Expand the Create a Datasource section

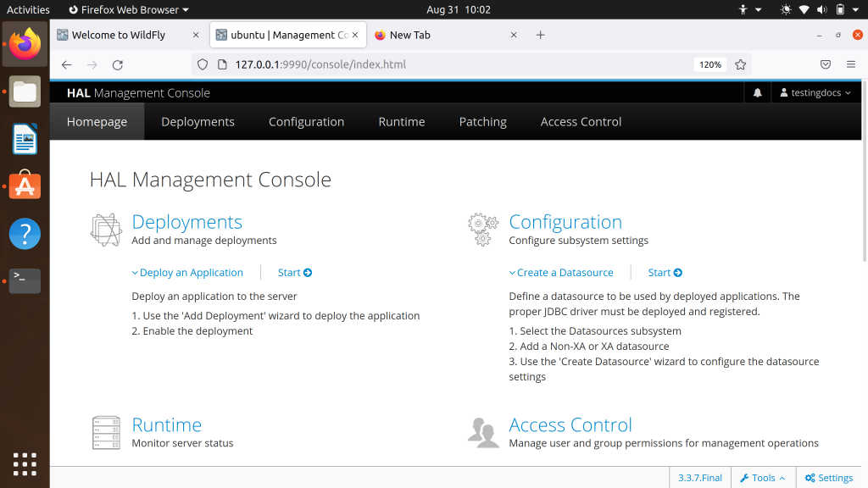point(561,272)
